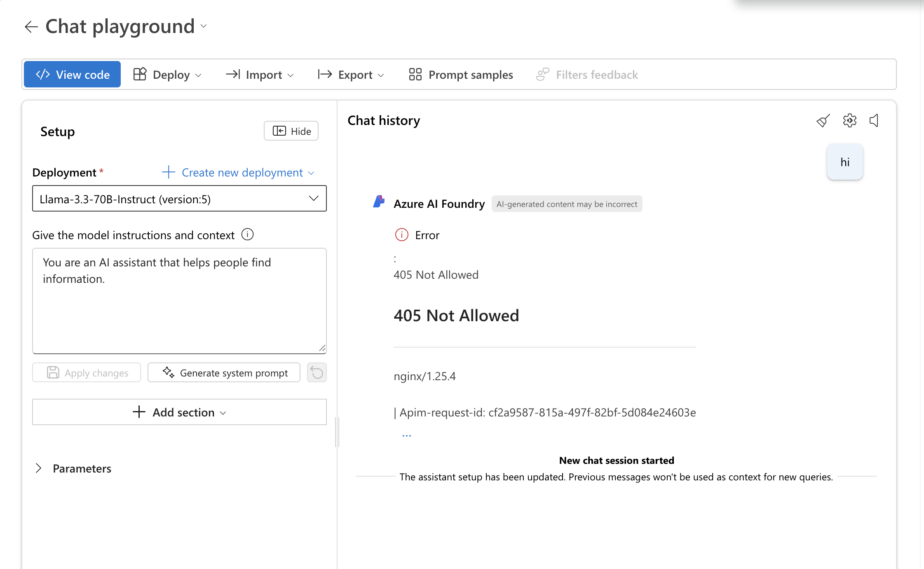This screenshot has height=569, width=924.
Task: Click the Chat history heading
Action: click(384, 120)
